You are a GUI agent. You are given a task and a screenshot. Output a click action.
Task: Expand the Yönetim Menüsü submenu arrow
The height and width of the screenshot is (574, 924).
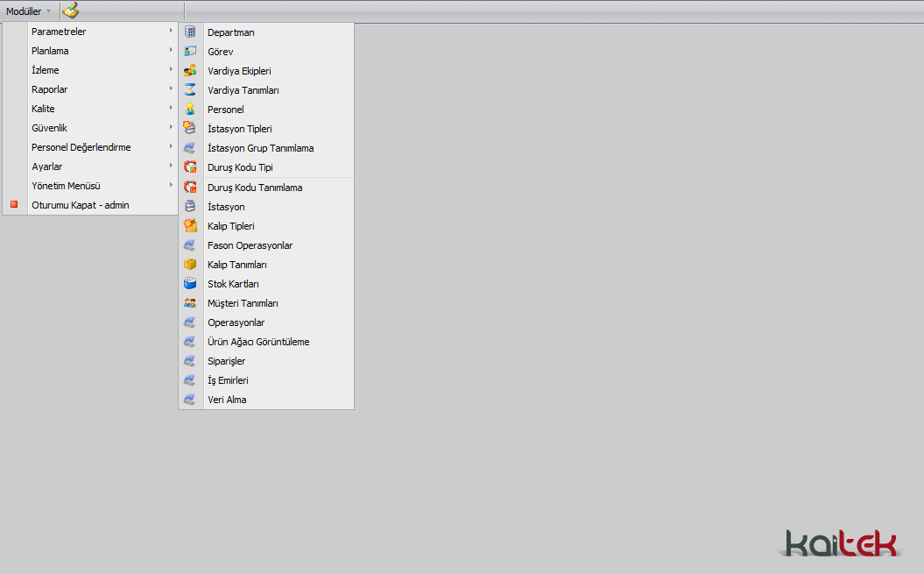pyautogui.click(x=171, y=186)
